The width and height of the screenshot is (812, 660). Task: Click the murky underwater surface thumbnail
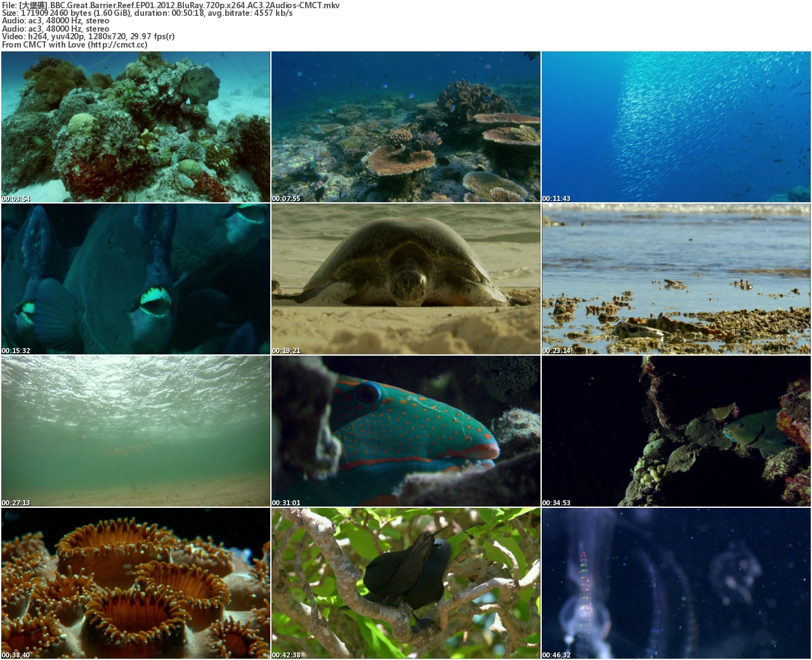[x=135, y=431]
